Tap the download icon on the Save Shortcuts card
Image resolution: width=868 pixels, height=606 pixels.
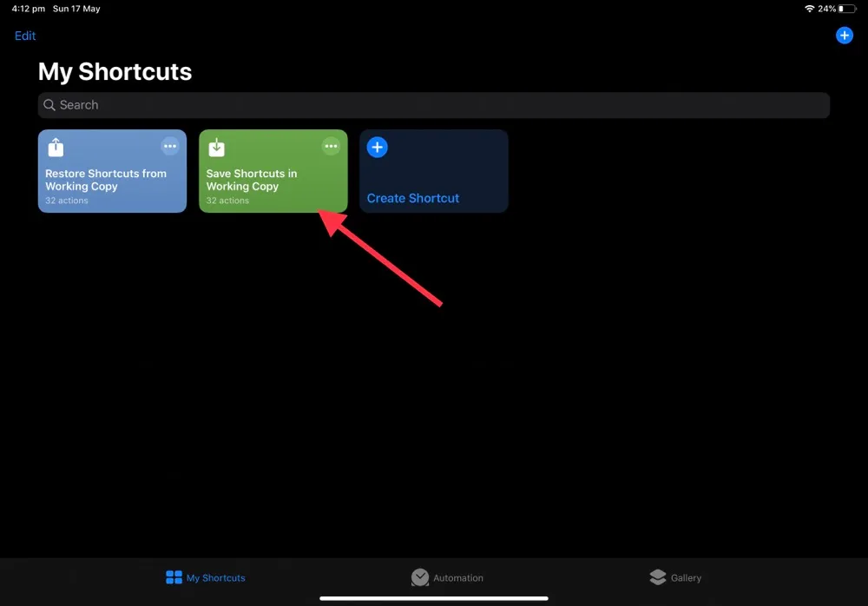point(216,146)
